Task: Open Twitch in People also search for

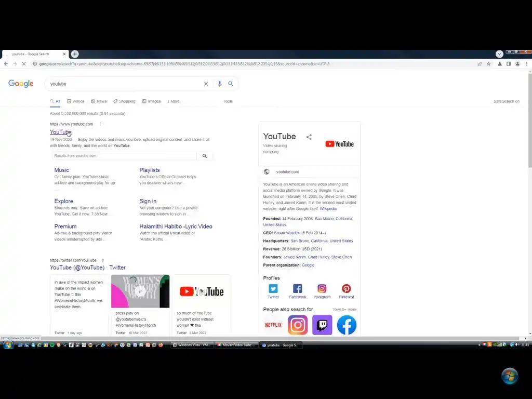Action: tap(322, 325)
